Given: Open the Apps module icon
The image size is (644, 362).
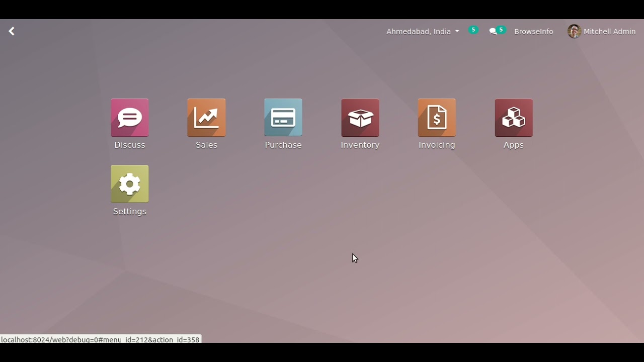Looking at the screenshot, I should click(x=514, y=118).
